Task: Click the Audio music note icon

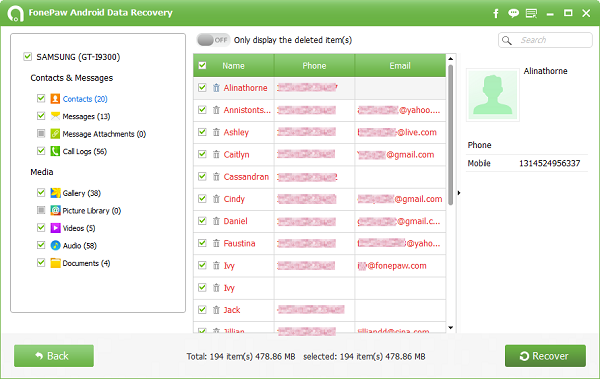Action: coord(55,245)
